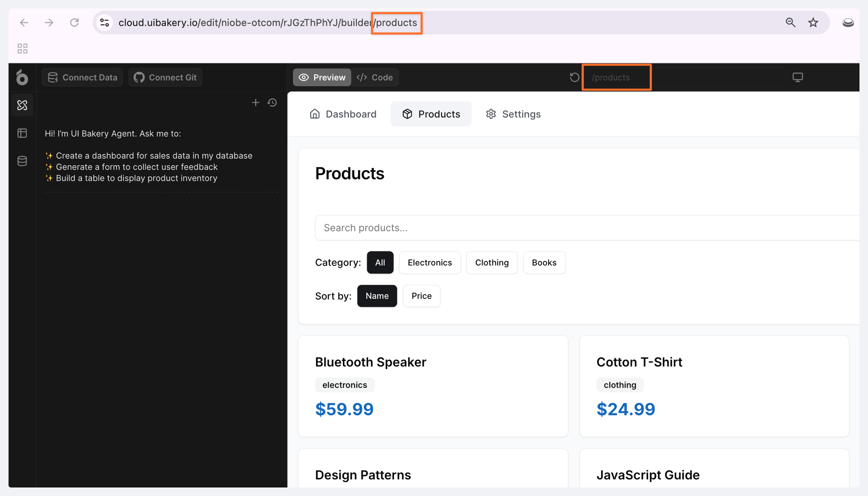Image resolution: width=868 pixels, height=496 pixels.
Task: Start a new chat with plus icon
Action: click(255, 103)
